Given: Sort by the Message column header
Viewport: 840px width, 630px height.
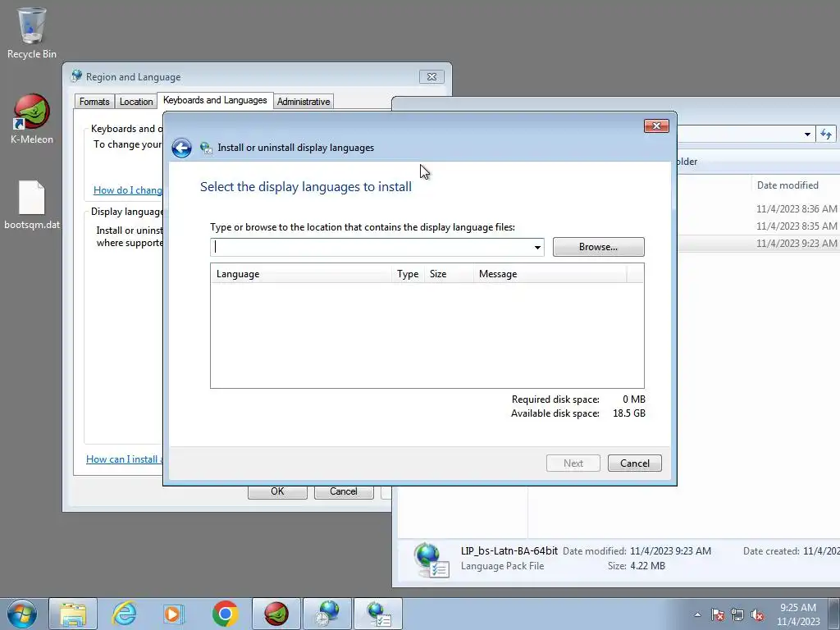Looking at the screenshot, I should (550, 274).
